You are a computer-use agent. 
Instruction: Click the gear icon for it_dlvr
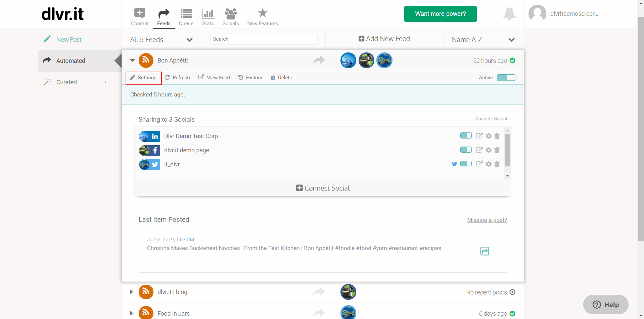click(489, 164)
